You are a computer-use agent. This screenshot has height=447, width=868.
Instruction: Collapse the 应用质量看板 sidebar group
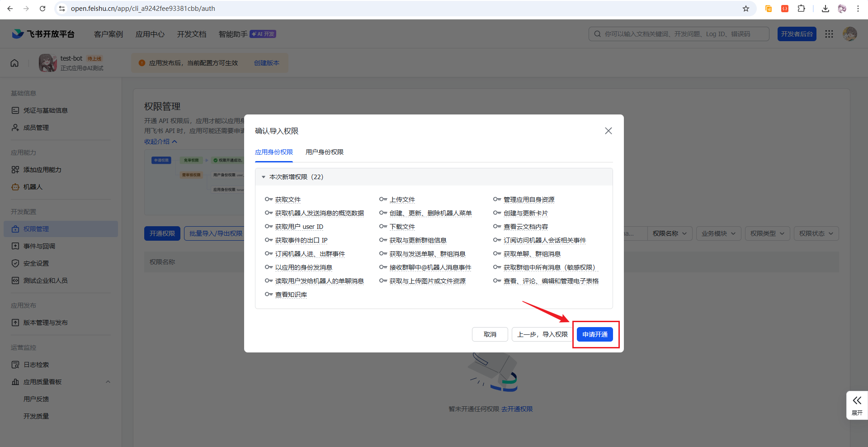(108, 382)
